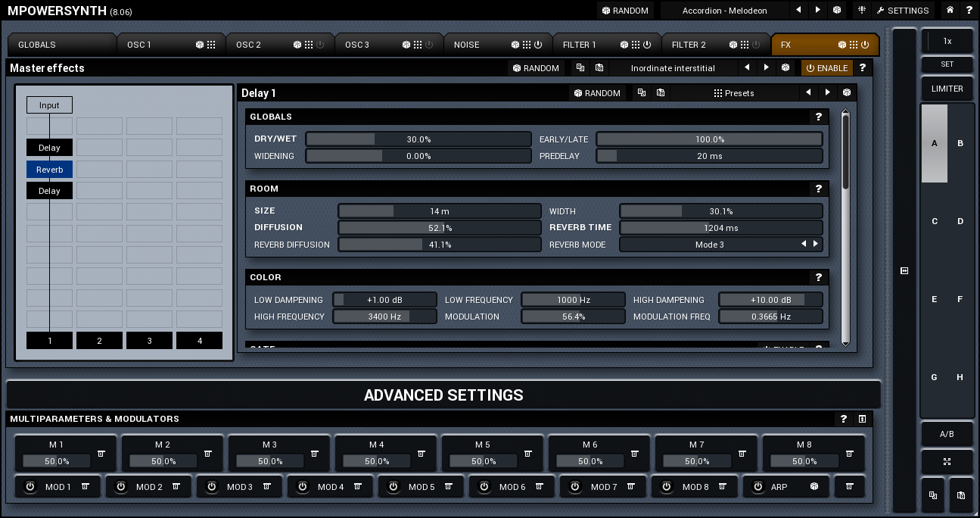
Task: Click the fullscreen toggle icon on right panel
Action: pyautogui.click(x=947, y=461)
